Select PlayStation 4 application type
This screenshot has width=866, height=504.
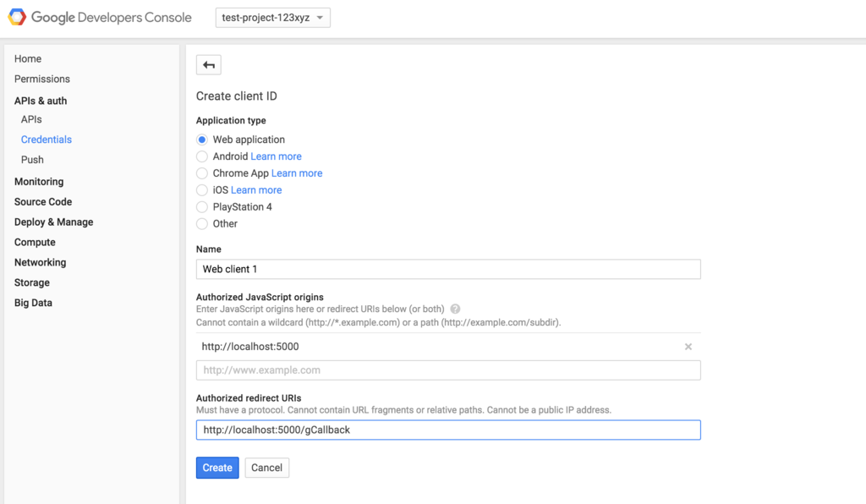[202, 207]
